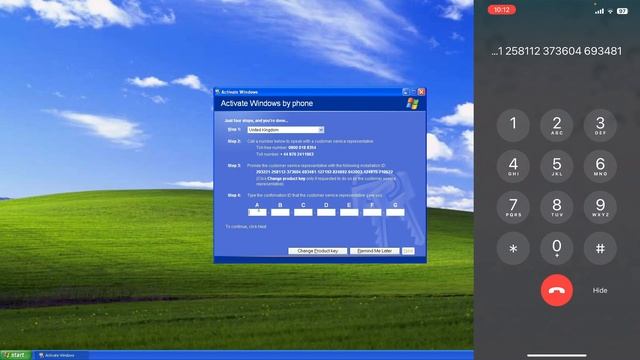Click confirmation ID field F
Screen dimensions: 640x360
click(372, 212)
